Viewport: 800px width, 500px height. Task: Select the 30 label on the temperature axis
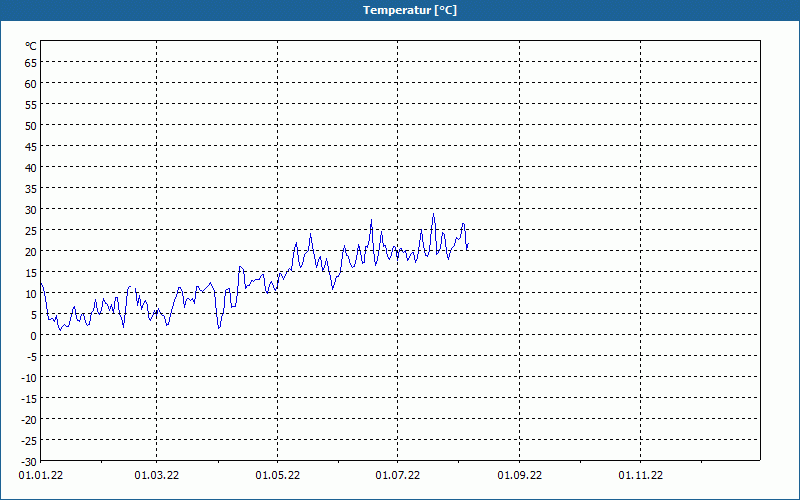pos(31,209)
